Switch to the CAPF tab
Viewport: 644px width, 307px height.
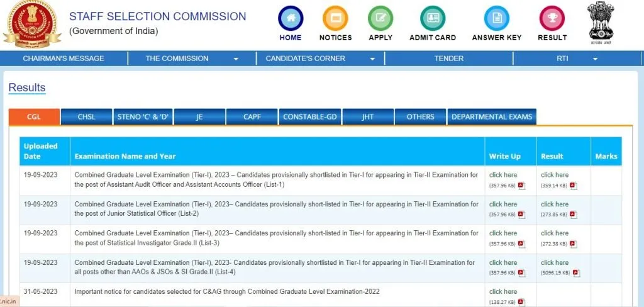pyautogui.click(x=252, y=117)
